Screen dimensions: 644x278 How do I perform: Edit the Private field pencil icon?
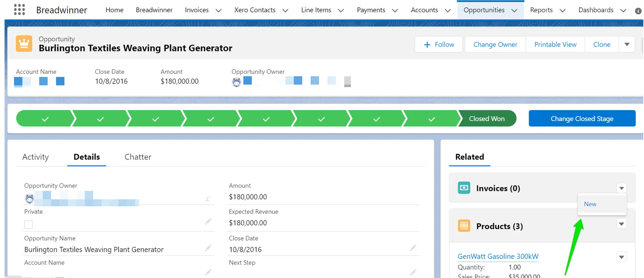click(x=208, y=221)
